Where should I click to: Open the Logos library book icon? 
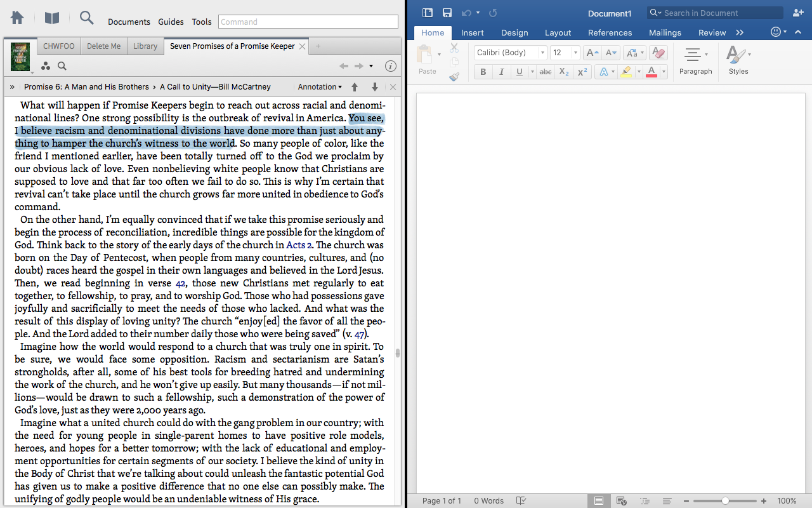pos(52,18)
